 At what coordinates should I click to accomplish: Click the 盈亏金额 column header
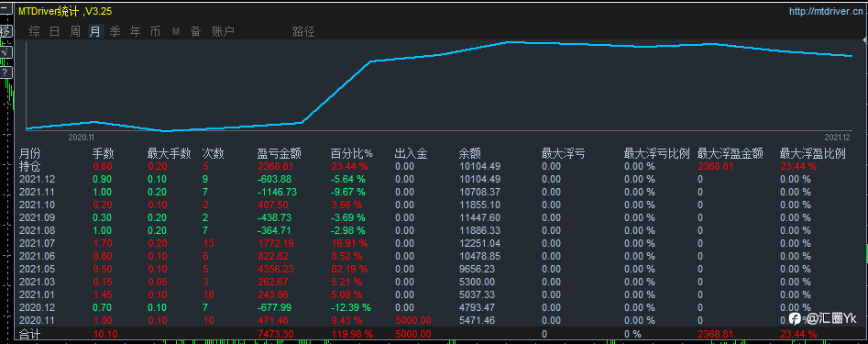point(279,153)
